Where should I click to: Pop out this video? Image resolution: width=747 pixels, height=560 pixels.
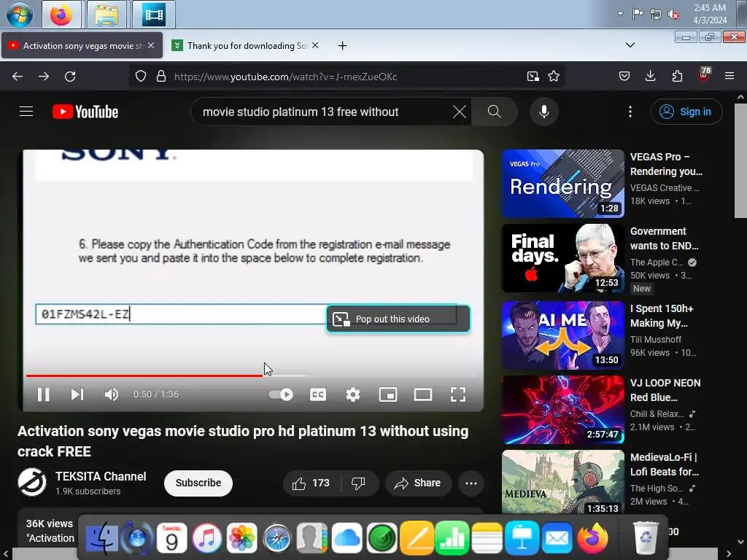pos(398,319)
